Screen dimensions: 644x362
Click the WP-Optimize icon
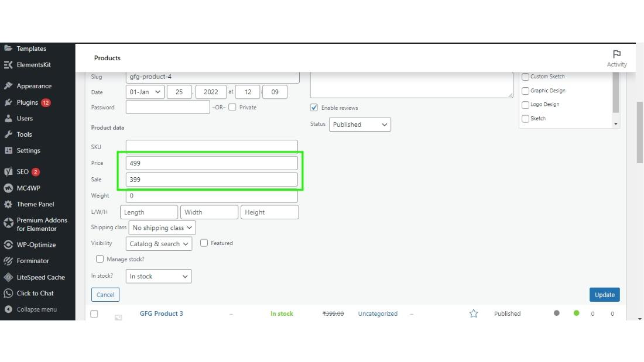click(8, 244)
